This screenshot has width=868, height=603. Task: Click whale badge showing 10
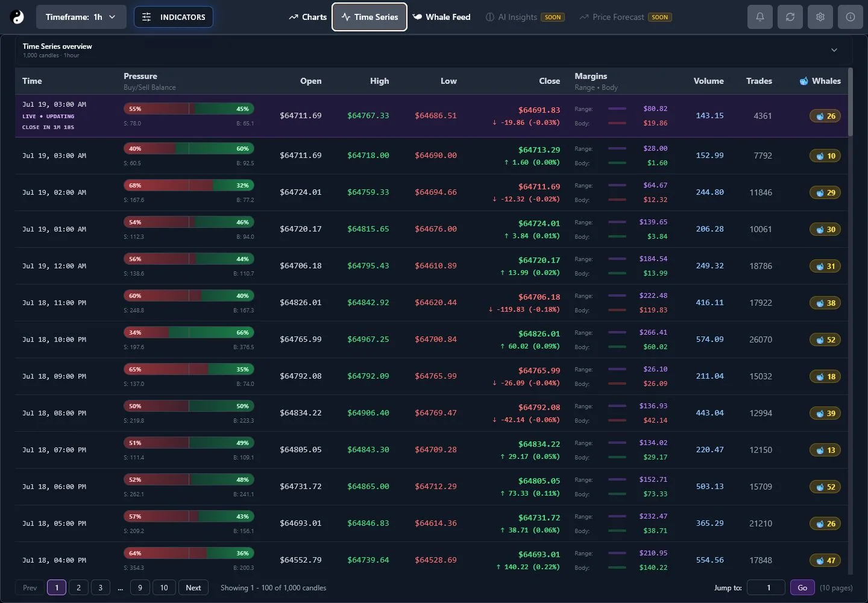tap(825, 156)
